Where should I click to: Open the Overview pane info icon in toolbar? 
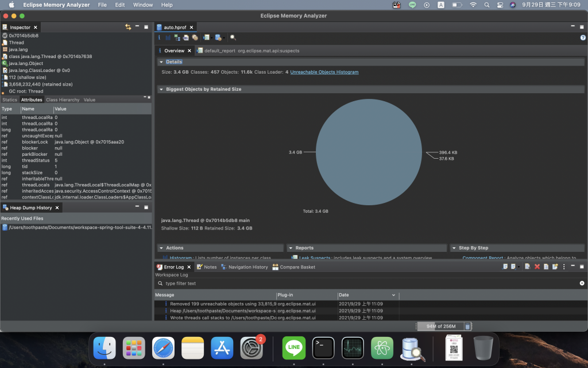click(x=159, y=37)
